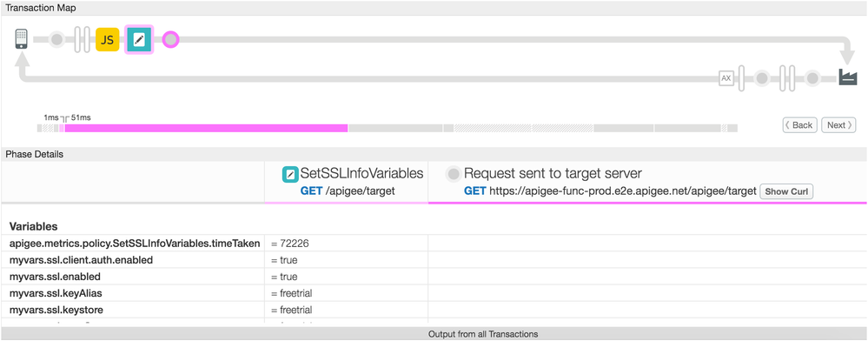Advance to the next step with Next
The width and height of the screenshot is (868, 341).
point(838,124)
